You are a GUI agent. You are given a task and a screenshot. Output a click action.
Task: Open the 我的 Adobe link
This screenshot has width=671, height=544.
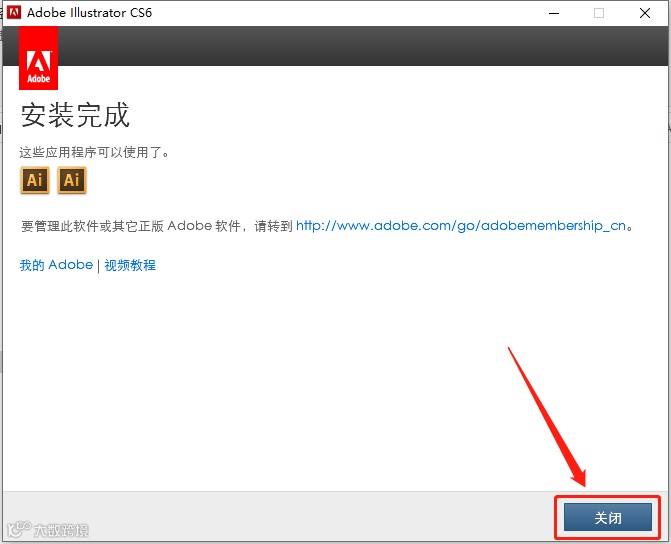click(x=56, y=265)
